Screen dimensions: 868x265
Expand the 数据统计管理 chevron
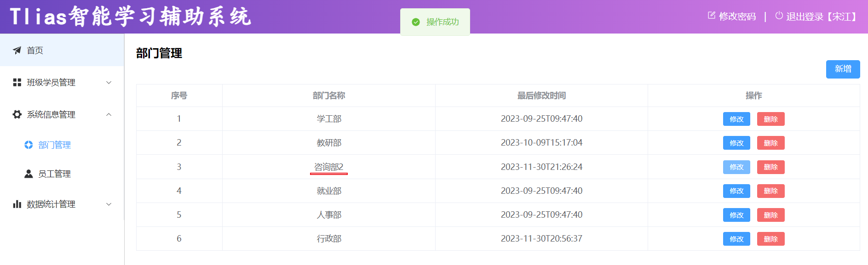[x=109, y=204]
